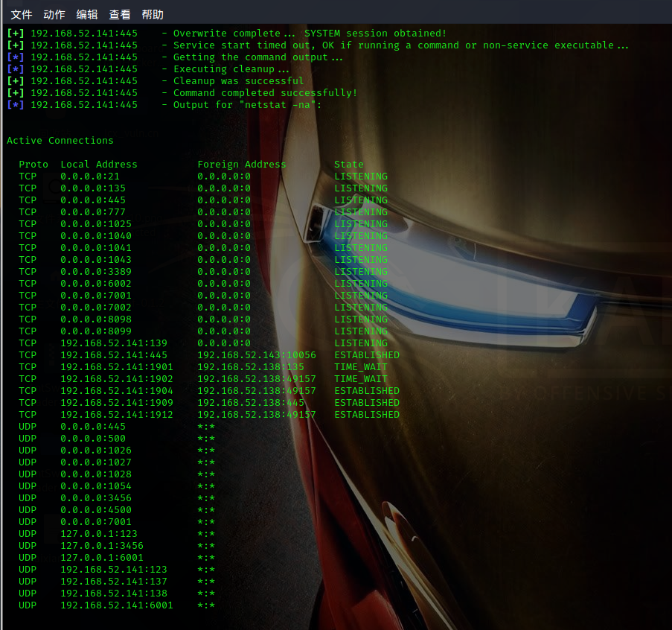Click local address 192.168.52.141:1904
672x630 pixels.
[117, 391]
